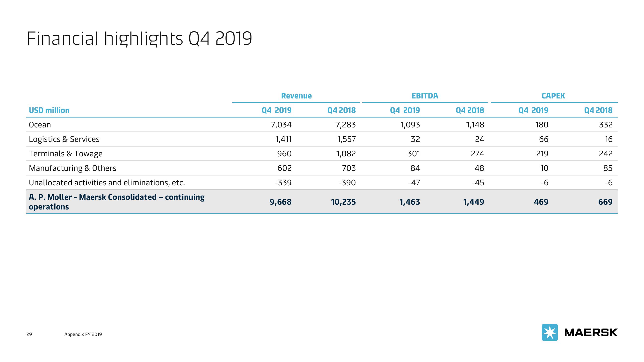Select the EBITDA column group header
Screen dimensions: 644x362
425,96
